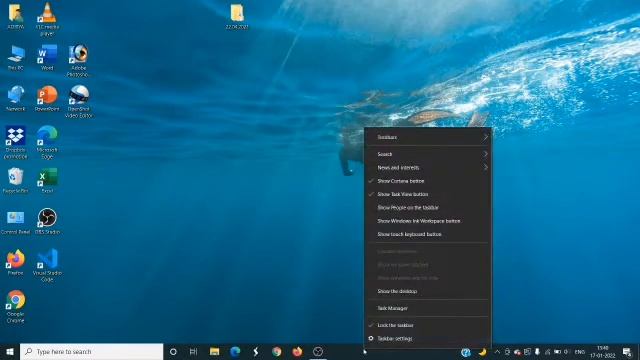The image size is (640, 360).
Task: Launch Edge from the taskbar
Action: tap(235, 352)
